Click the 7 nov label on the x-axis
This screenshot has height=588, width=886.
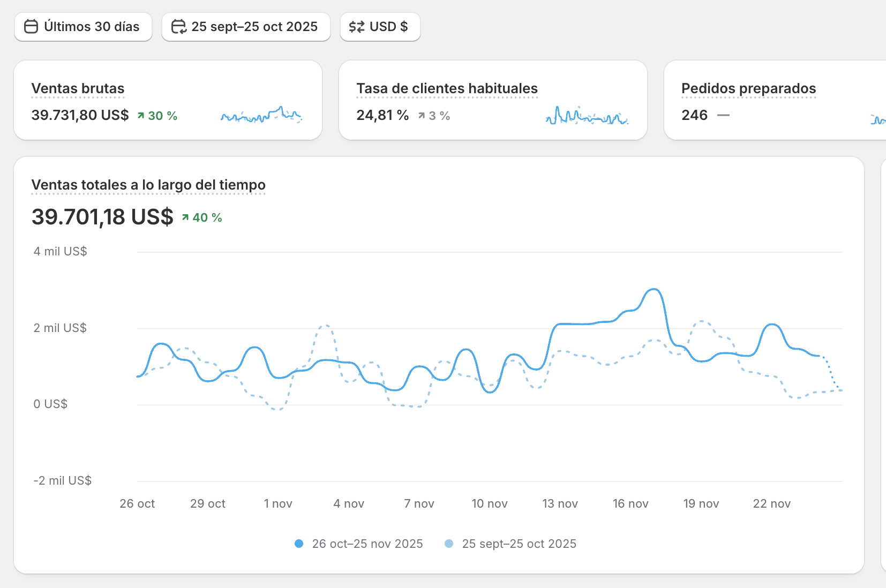(419, 503)
